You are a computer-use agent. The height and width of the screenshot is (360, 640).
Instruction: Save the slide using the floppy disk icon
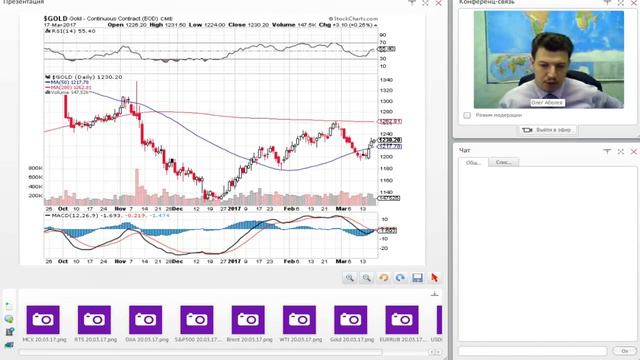tap(417, 278)
